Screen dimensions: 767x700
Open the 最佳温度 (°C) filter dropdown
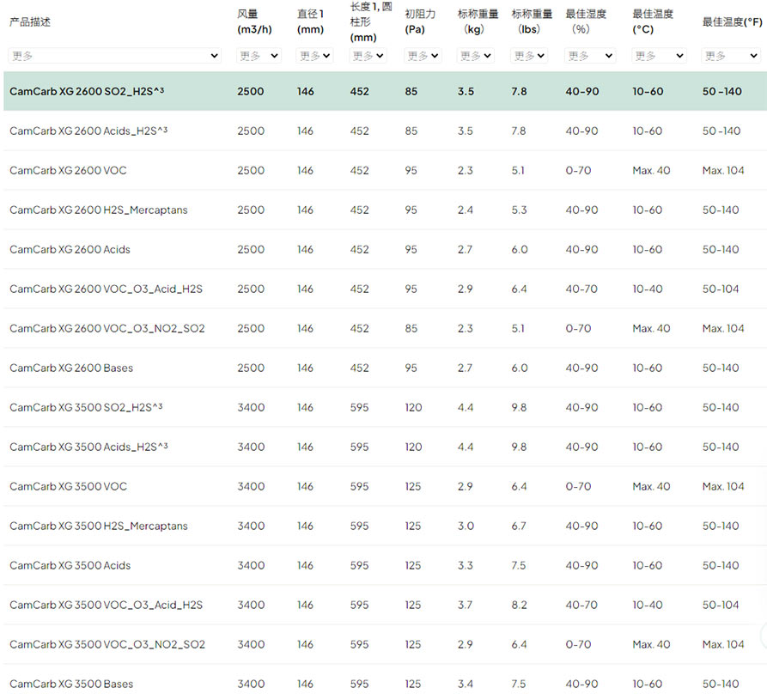click(x=659, y=56)
